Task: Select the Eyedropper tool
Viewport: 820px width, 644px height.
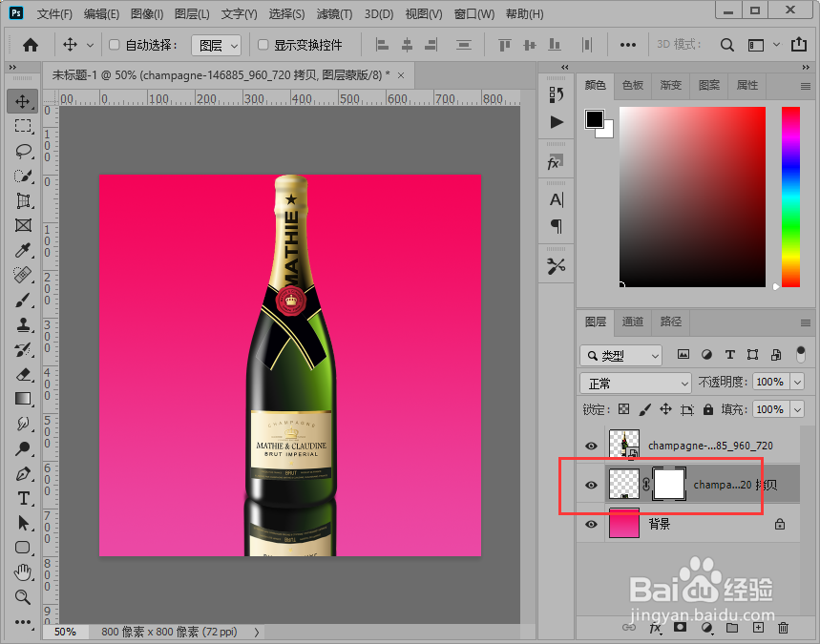Action: [x=23, y=250]
